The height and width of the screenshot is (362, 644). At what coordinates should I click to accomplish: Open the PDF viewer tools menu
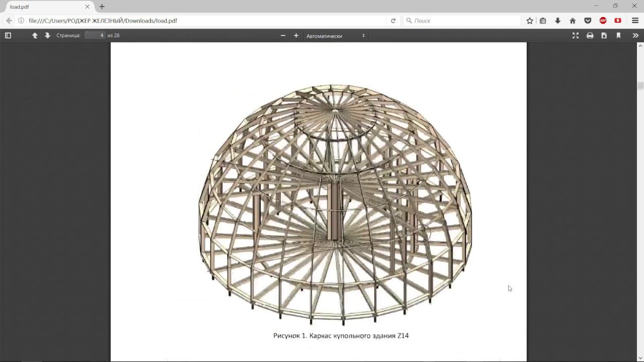click(635, 36)
